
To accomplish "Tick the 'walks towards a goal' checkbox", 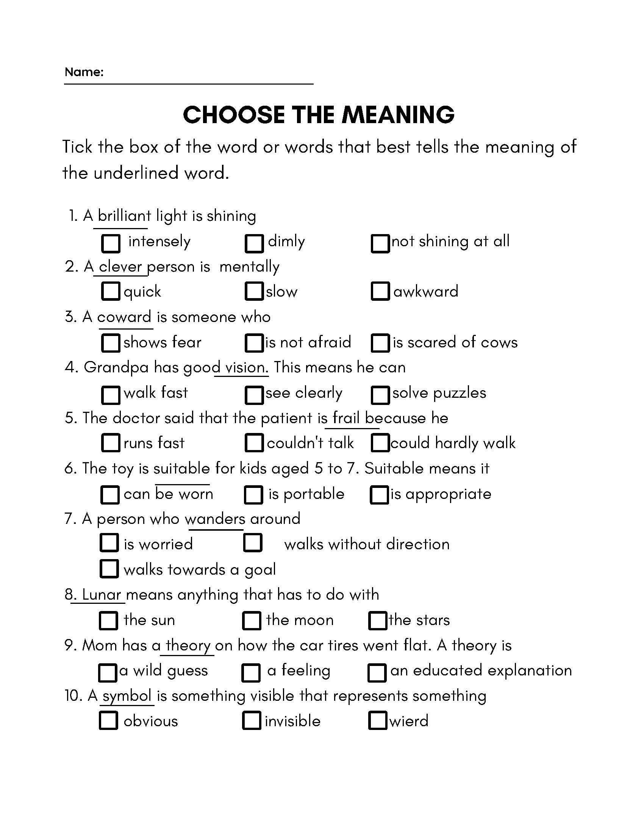I will [x=109, y=569].
